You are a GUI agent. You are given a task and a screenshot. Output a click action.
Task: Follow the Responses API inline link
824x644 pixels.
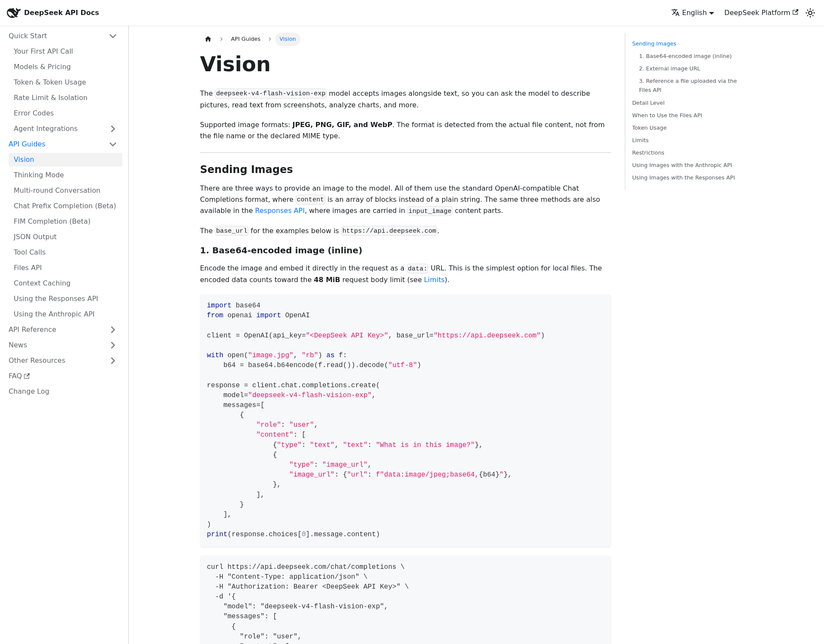click(280, 211)
